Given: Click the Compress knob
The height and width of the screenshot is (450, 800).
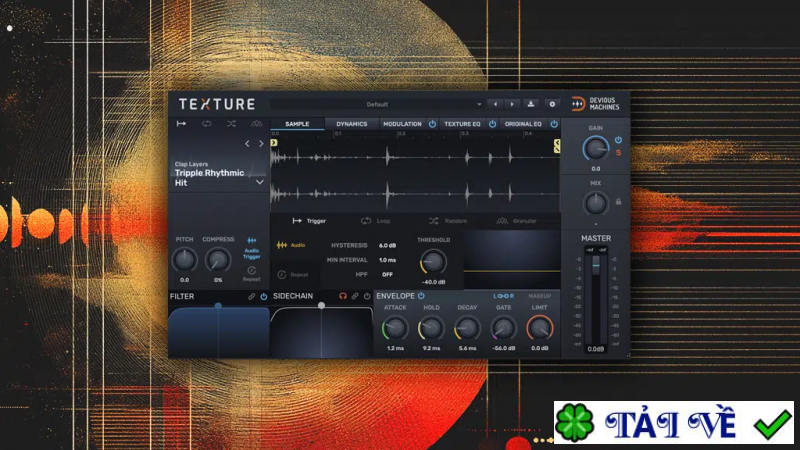Looking at the screenshot, I should pos(218,260).
